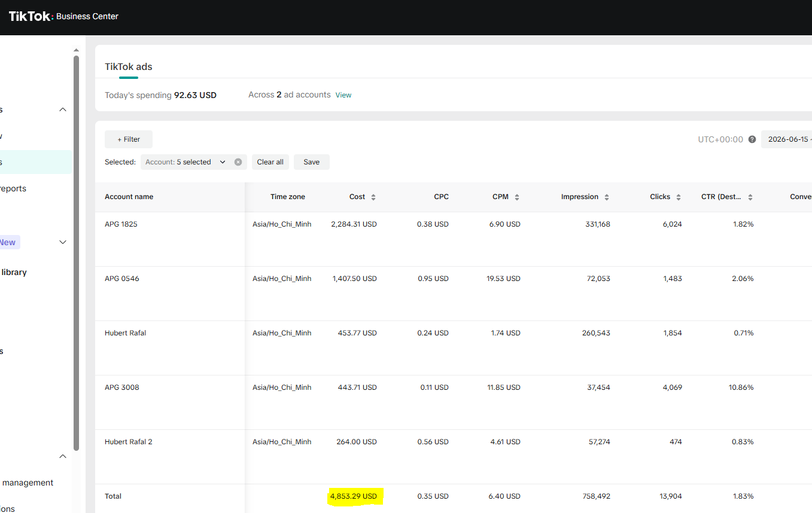Open the reports item in sidebar

point(13,188)
